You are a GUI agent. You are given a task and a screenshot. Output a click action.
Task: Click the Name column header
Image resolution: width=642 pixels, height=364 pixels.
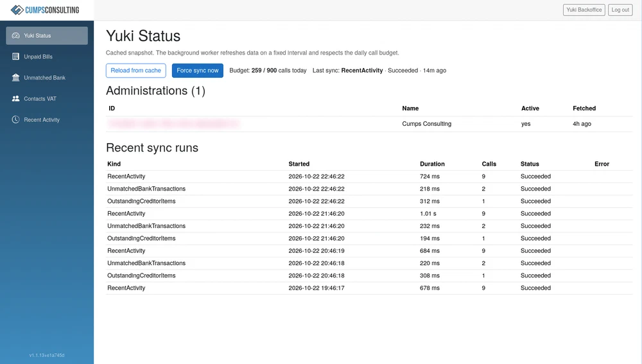(410, 108)
